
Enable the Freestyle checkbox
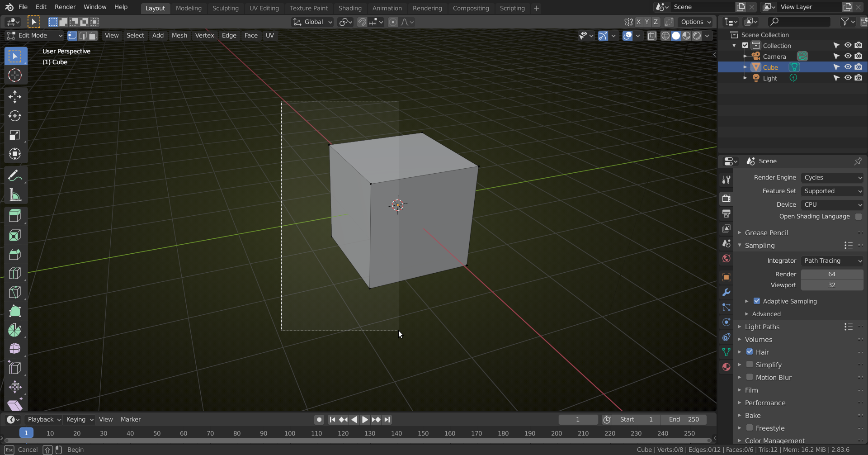pyautogui.click(x=750, y=428)
